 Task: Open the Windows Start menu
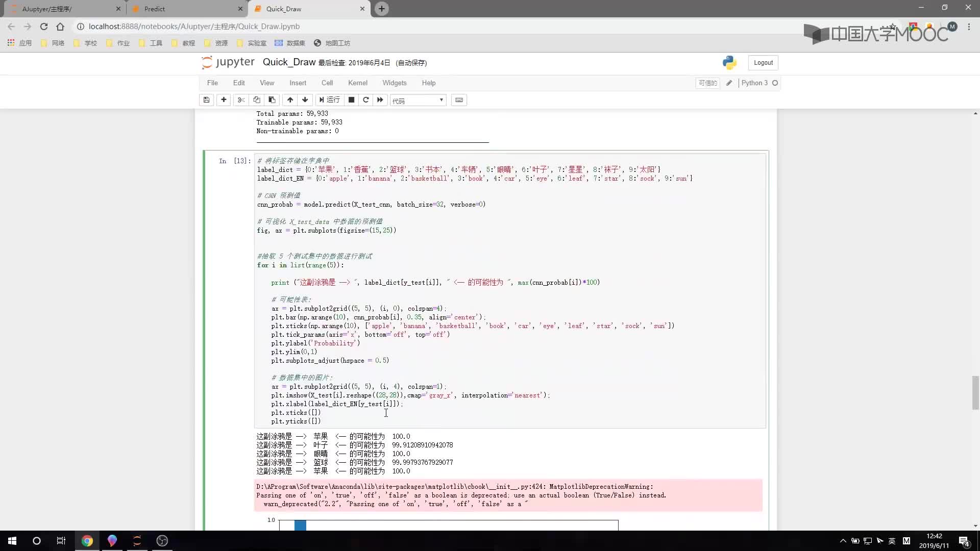pyautogui.click(x=12, y=541)
